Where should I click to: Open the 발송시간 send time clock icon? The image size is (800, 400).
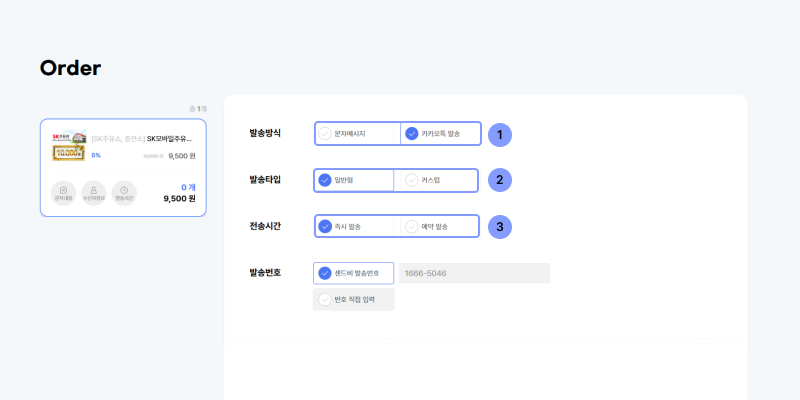click(124, 193)
